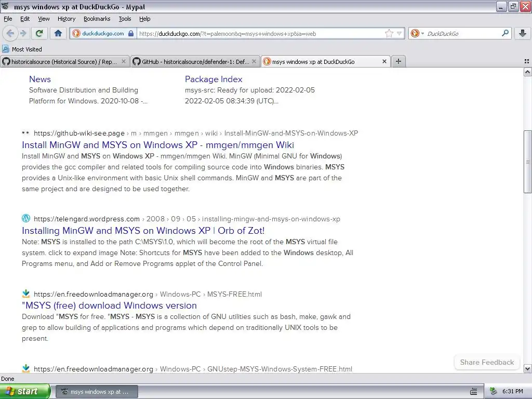
Task: Click the DuckDuckGo icon in address bar
Action: point(76,33)
